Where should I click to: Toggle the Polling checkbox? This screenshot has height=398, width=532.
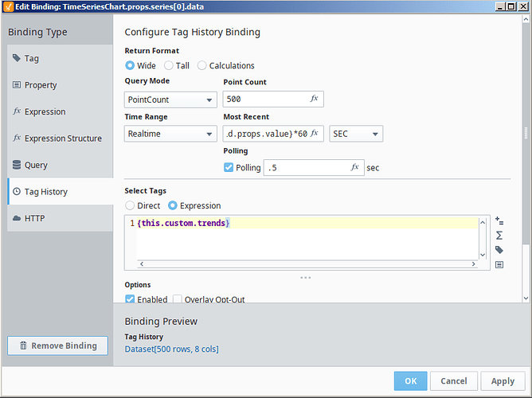pos(229,167)
